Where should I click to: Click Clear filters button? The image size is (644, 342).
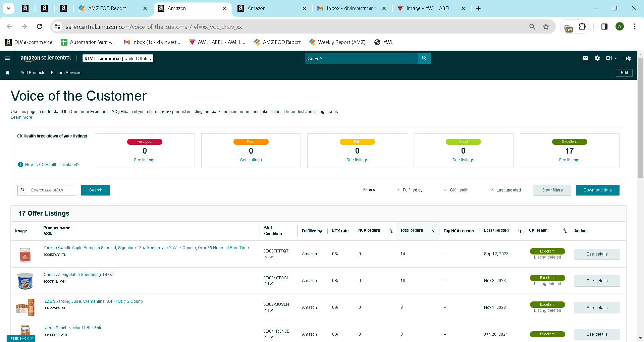click(x=552, y=190)
